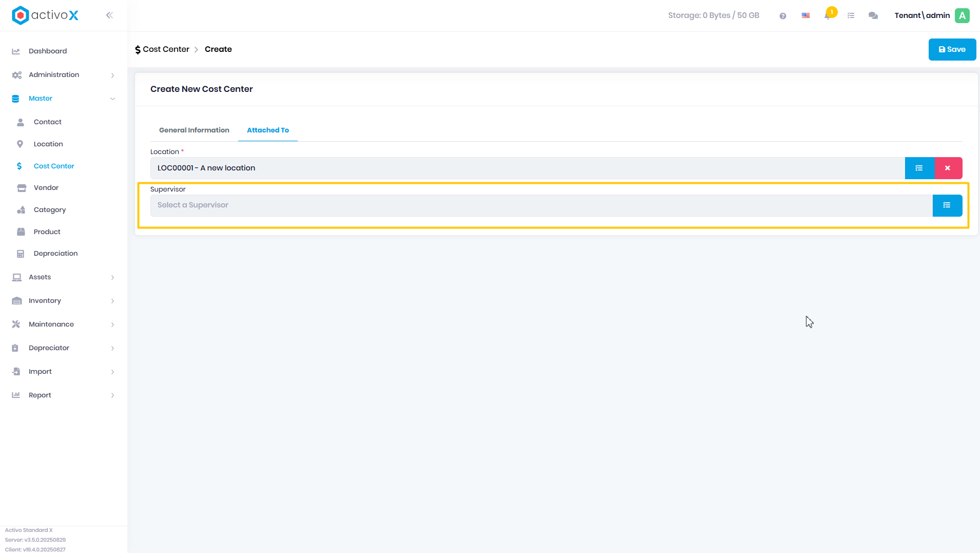The height and width of the screenshot is (553, 980).
Task: Click the Product box icon
Action: tap(21, 232)
